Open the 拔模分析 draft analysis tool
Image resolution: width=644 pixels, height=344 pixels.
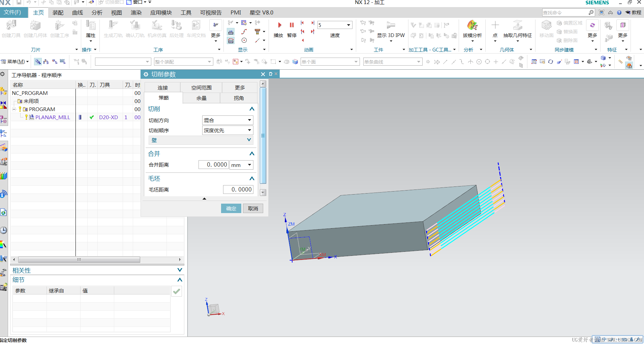click(472, 25)
